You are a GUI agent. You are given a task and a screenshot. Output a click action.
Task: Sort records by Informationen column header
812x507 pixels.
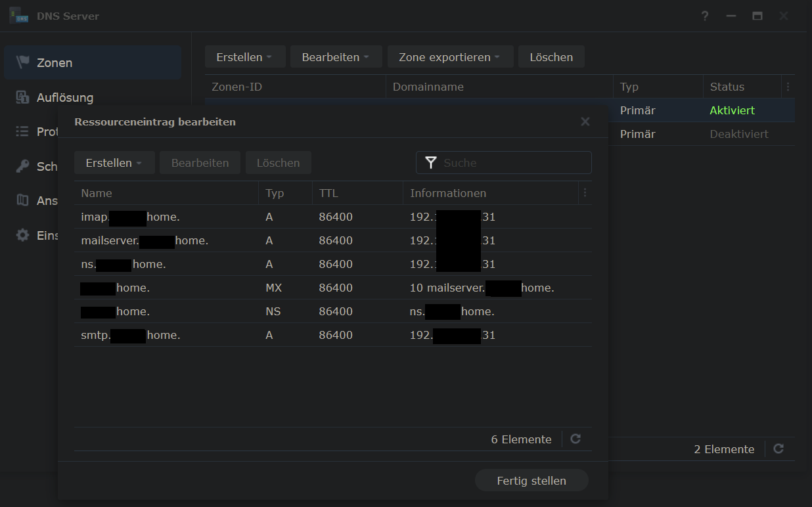point(490,193)
